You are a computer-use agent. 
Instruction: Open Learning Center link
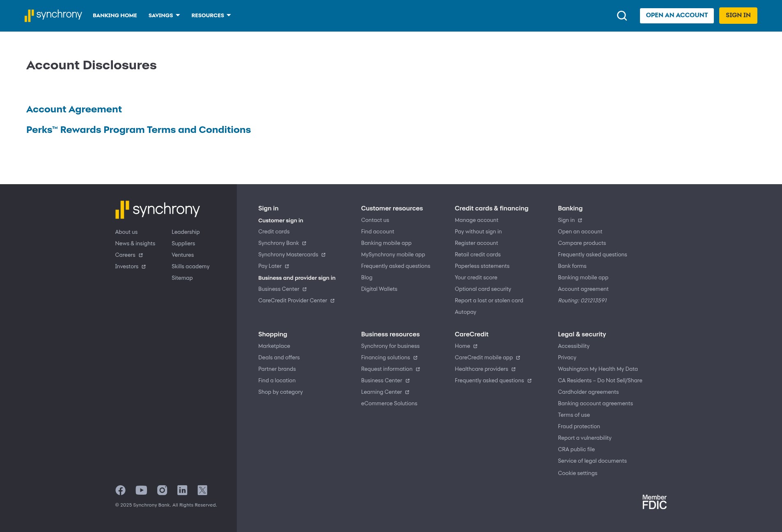[x=385, y=392]
